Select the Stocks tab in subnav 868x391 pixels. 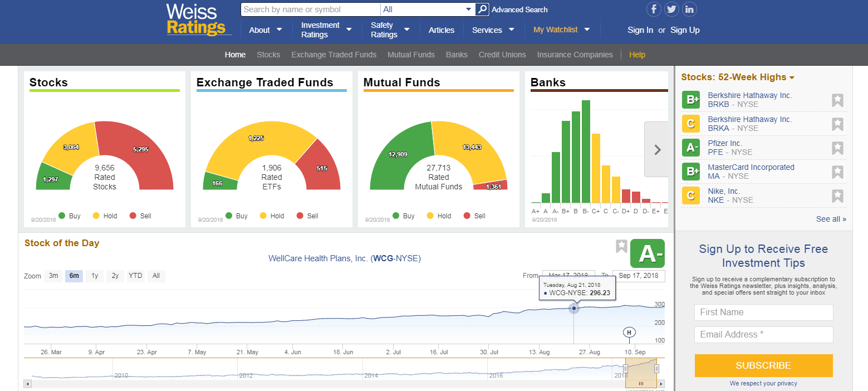pyautogui.click(x=268, y=55)
